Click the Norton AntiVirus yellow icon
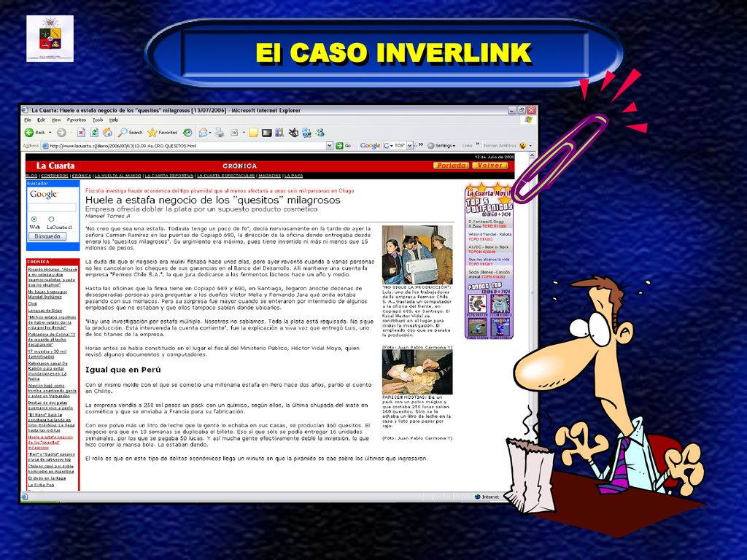Viewport: 747px width, 560px height. coord(522,146)
